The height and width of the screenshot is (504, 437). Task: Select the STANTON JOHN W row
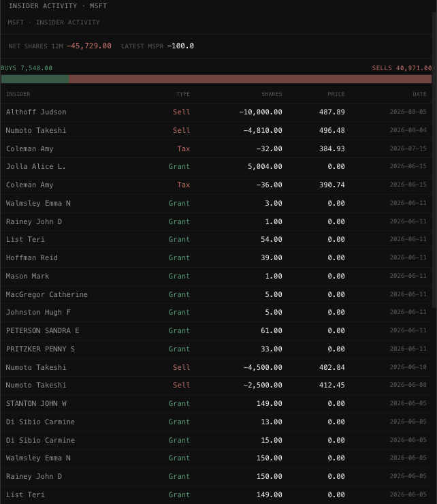pos(216,403)
